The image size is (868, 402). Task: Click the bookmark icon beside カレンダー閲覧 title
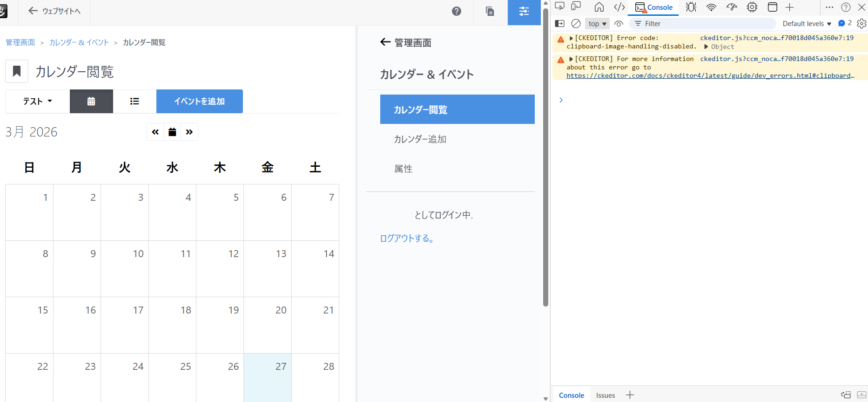click(17, 71)
